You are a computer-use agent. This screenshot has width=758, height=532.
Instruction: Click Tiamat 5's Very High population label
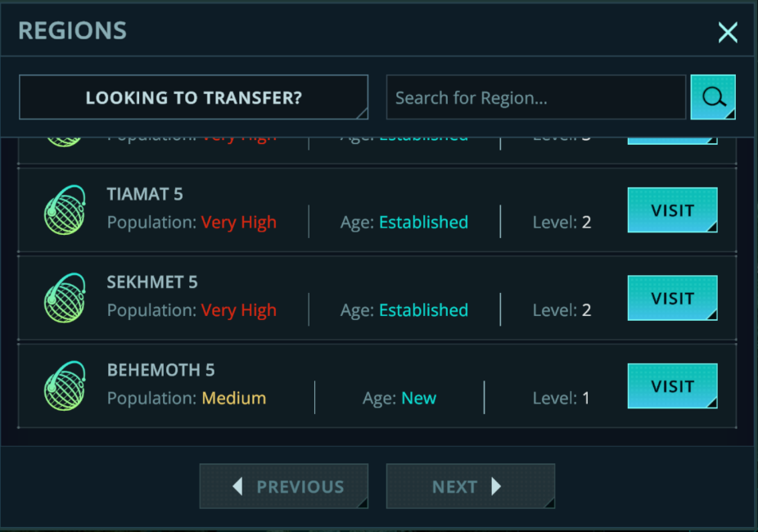tap(238, 223)
